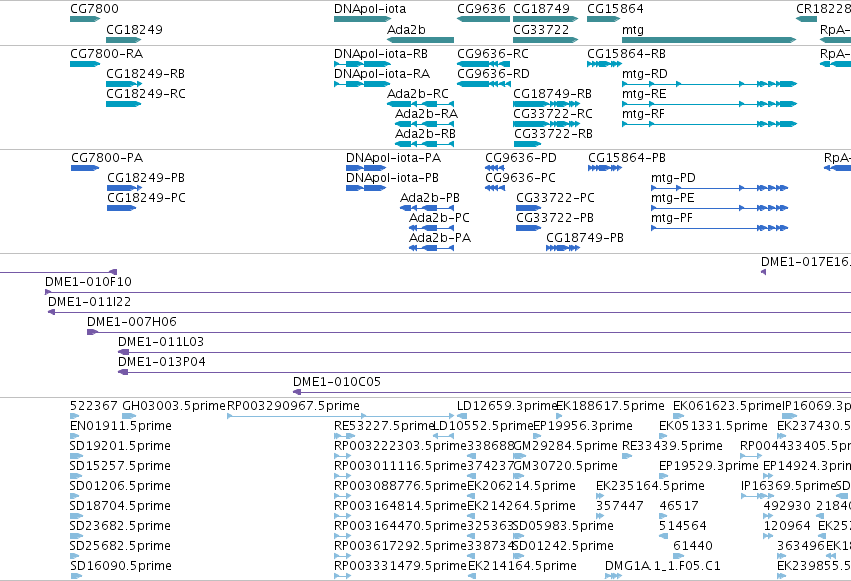Select the CG7800 gene feature
Screen dimensions: 851x581
[x=85, y=19]
